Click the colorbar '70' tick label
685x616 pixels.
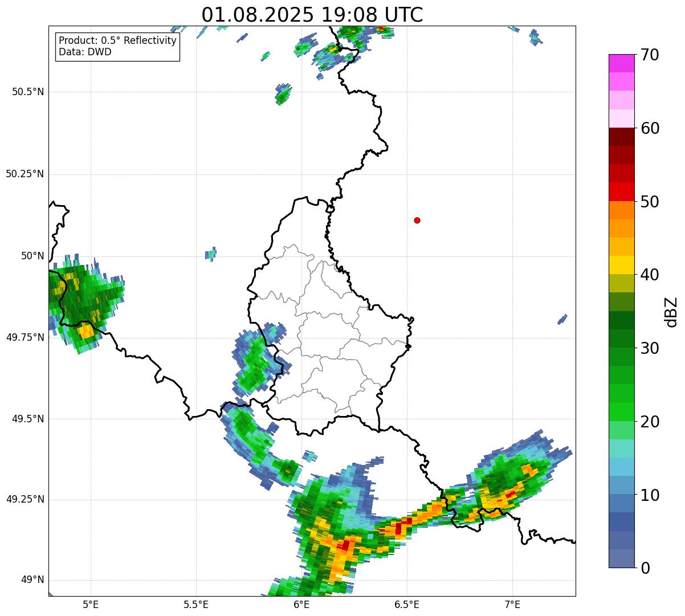[x=650, y=55]
